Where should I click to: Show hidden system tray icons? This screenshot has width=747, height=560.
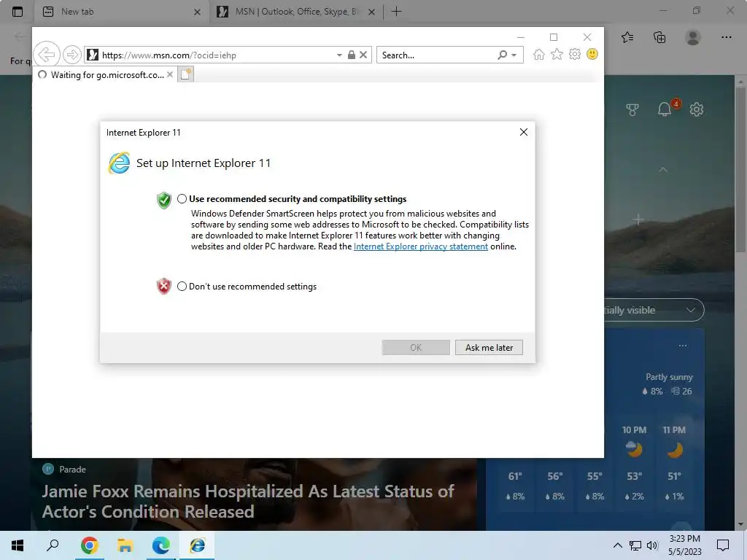pos(617,545)
